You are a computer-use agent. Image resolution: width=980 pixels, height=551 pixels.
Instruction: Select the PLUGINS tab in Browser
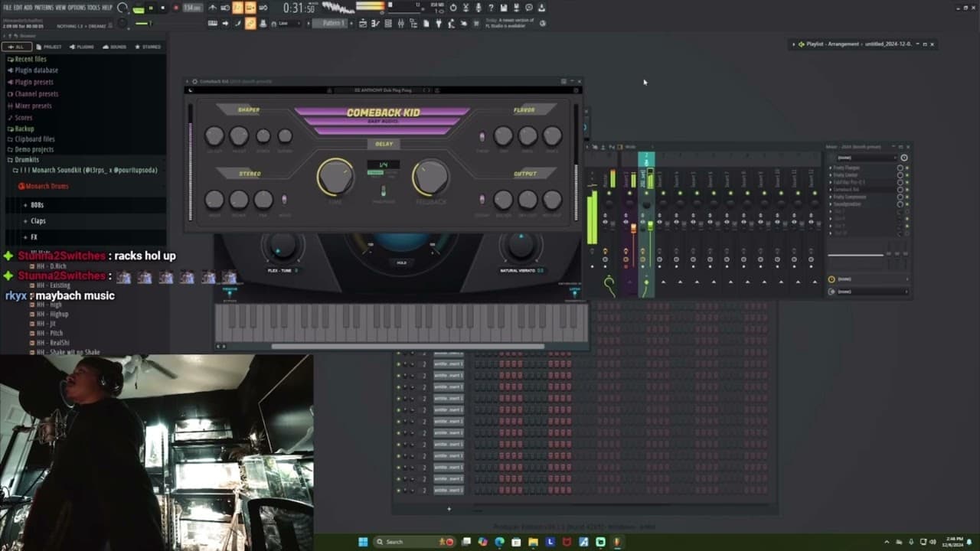pyautogui.click(x=82, y=47)
